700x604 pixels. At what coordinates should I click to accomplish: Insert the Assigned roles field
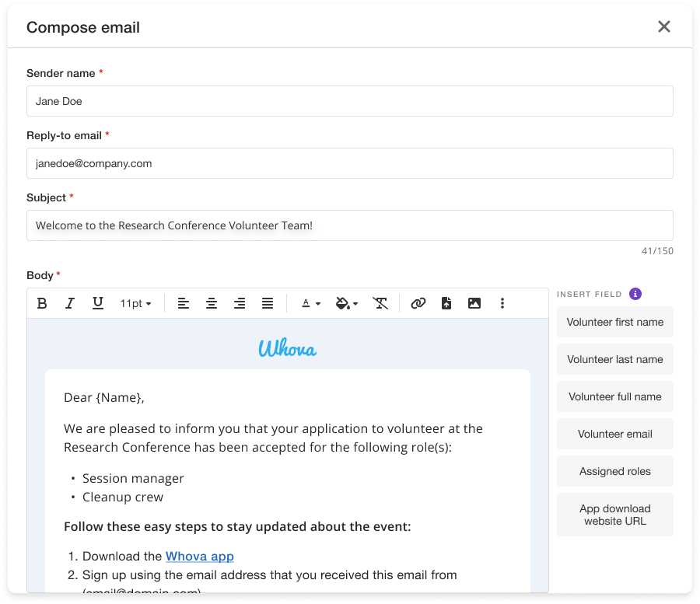tap(615, 471)
